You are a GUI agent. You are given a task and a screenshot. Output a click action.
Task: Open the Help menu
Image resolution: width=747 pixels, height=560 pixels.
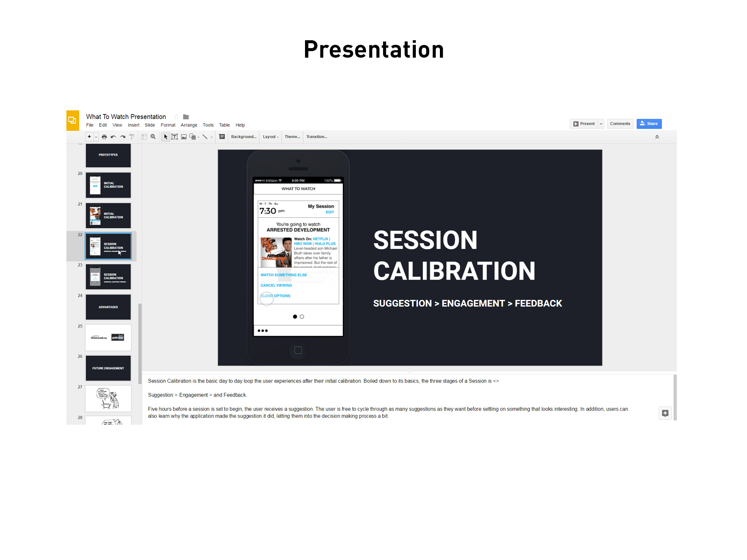point(240,125)
